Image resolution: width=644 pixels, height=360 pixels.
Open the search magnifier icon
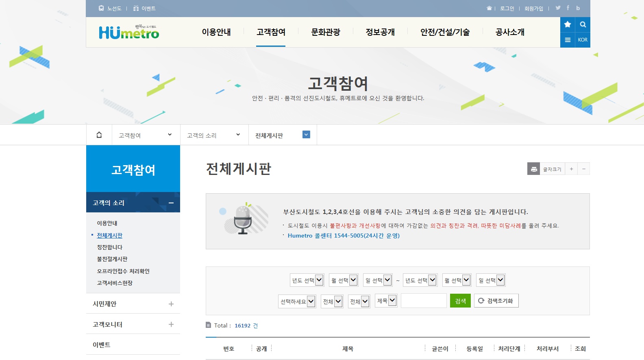pos(583,24)
